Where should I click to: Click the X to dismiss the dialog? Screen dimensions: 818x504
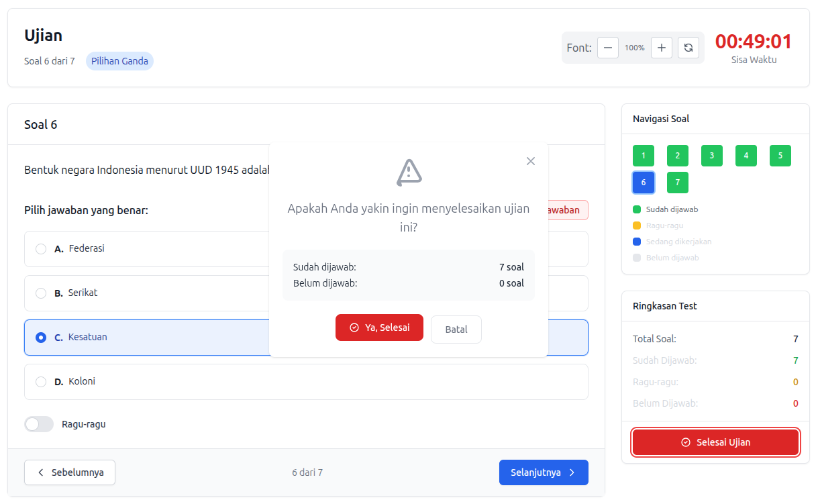point(530,161)
